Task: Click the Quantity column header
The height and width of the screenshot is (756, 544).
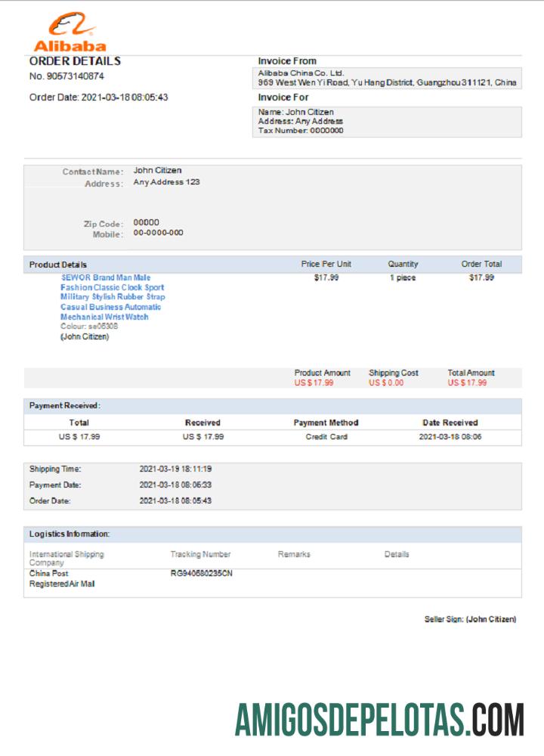Action: 403,265
